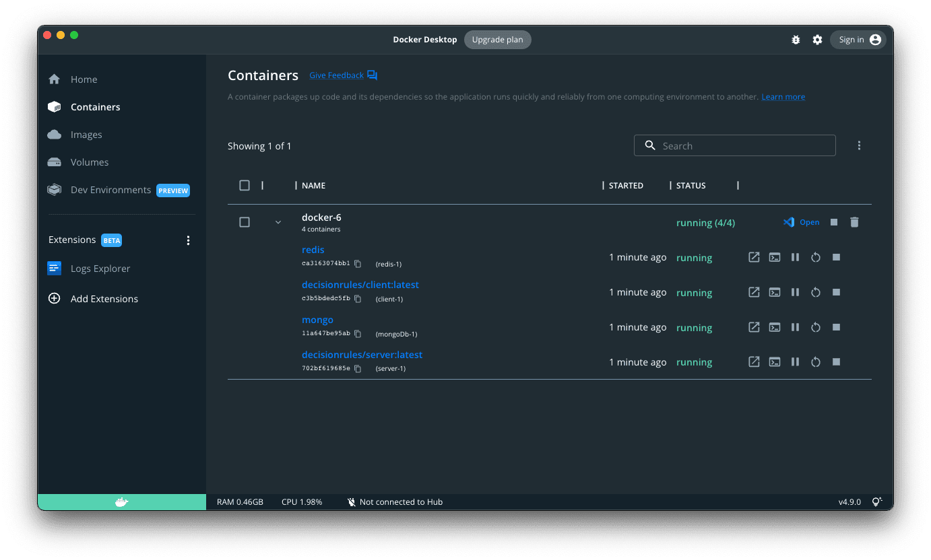Copy client container ID c3b5bdedc5fb
The width and height of the screenshot is (931, 560).
click(358, 299)
